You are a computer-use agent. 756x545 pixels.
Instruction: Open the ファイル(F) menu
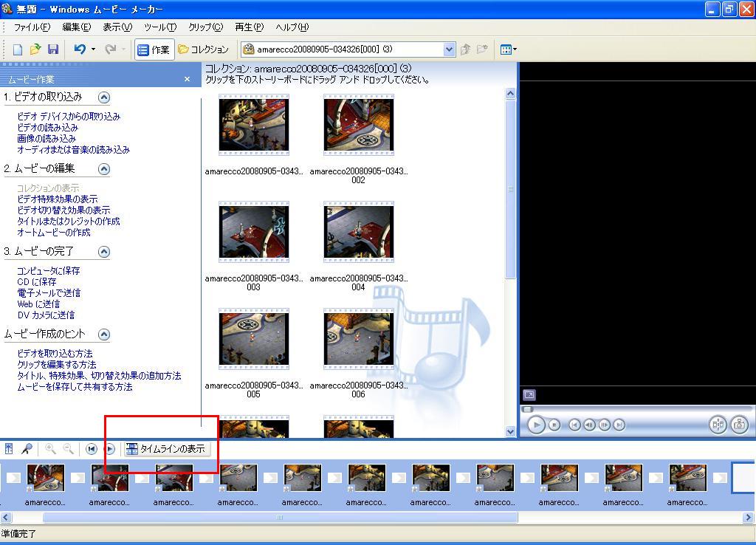tap(32, 27)
